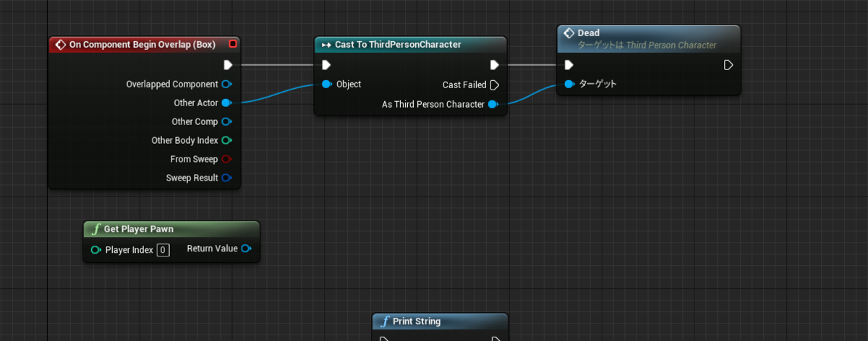
Task: Click exec output pin of Cast To ThirdPersonCharacter
Action: click(495, 65)
